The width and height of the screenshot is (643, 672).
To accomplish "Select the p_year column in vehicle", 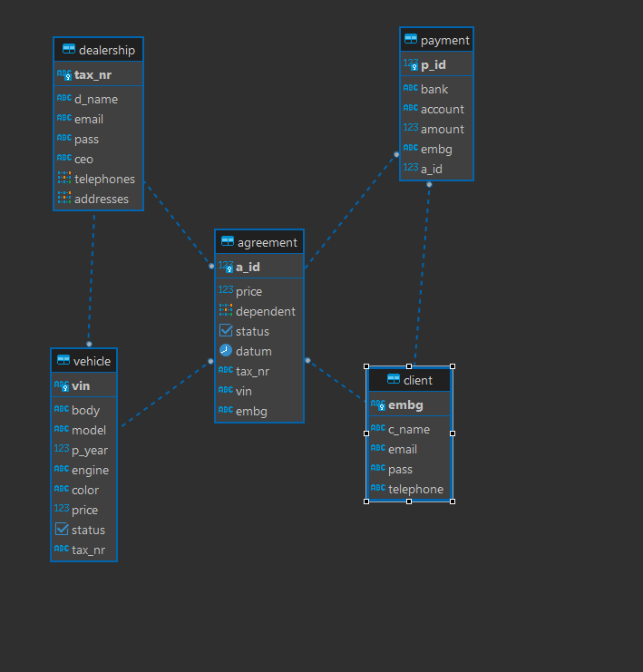I will pyautogui.click(x=89, y=450).
